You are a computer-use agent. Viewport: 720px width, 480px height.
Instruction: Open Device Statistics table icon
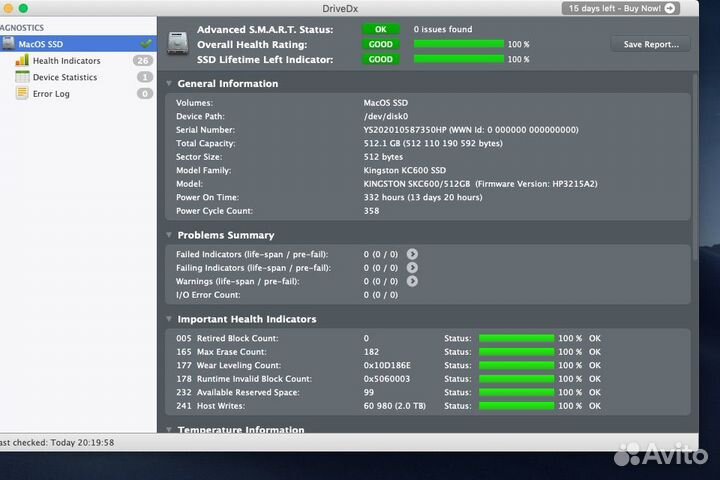(x=22, y=77)
